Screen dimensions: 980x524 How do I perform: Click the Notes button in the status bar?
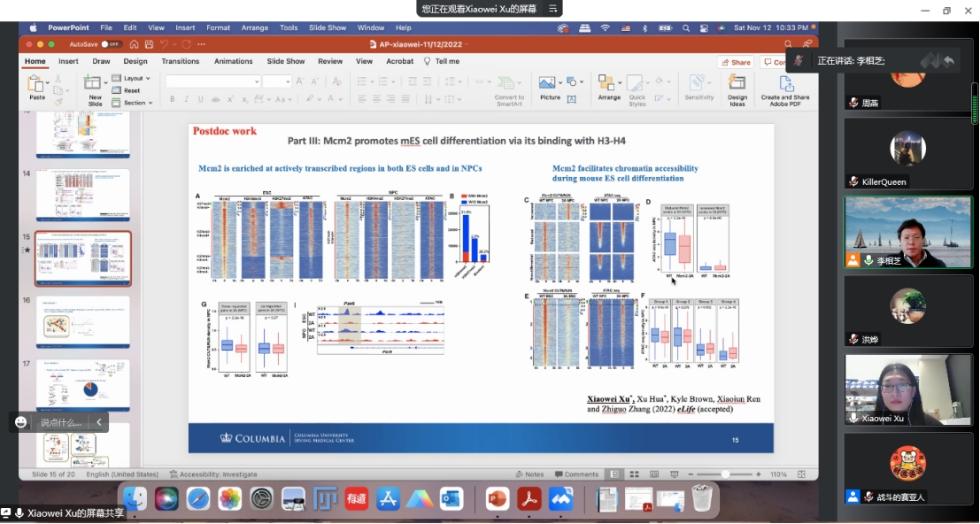[x=529, y=474]
